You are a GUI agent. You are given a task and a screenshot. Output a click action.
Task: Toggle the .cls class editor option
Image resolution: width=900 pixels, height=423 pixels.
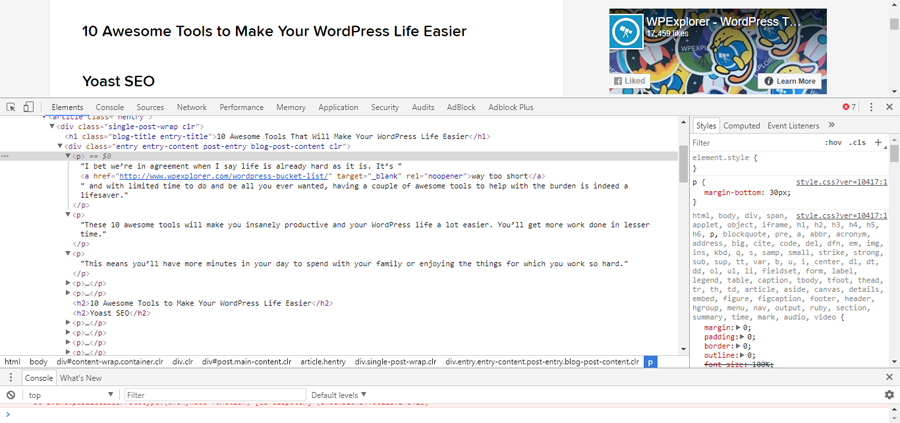[857, 143]
